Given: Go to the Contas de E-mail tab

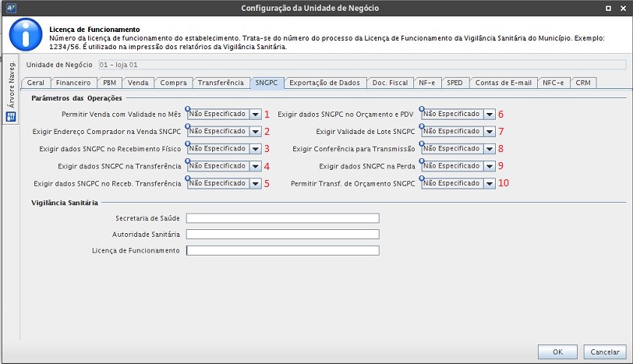Looking at the screenshot, I should click(x=504, y=83).
